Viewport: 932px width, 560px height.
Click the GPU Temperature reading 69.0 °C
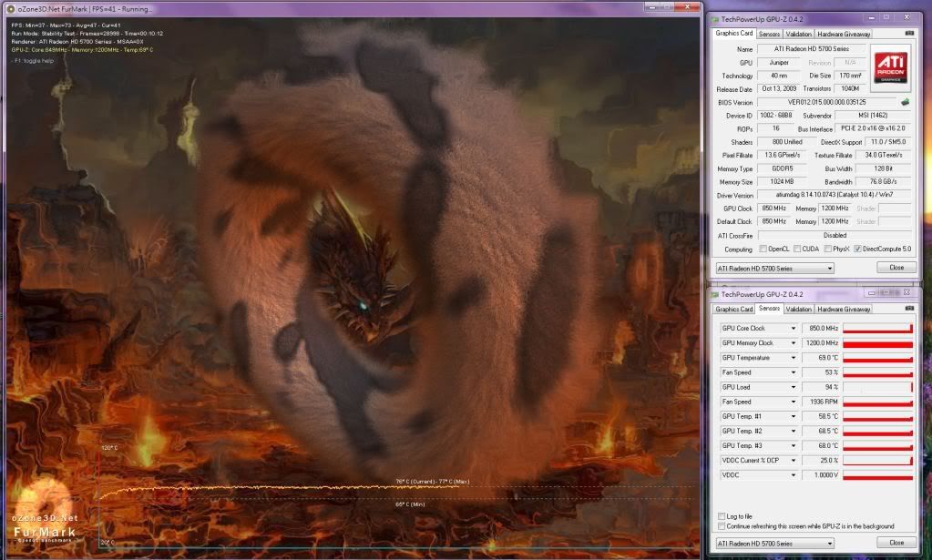[x=821, y=358]
